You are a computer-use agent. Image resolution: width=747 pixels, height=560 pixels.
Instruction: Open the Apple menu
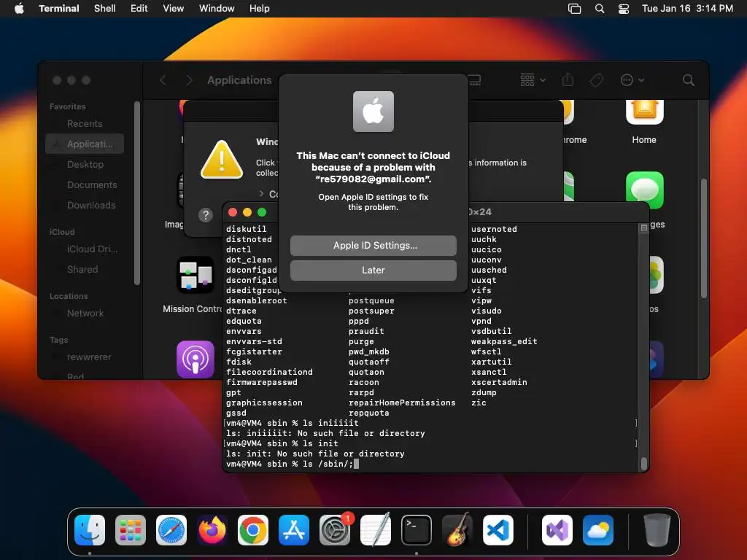pyautogui.click(x=19, y=9)
